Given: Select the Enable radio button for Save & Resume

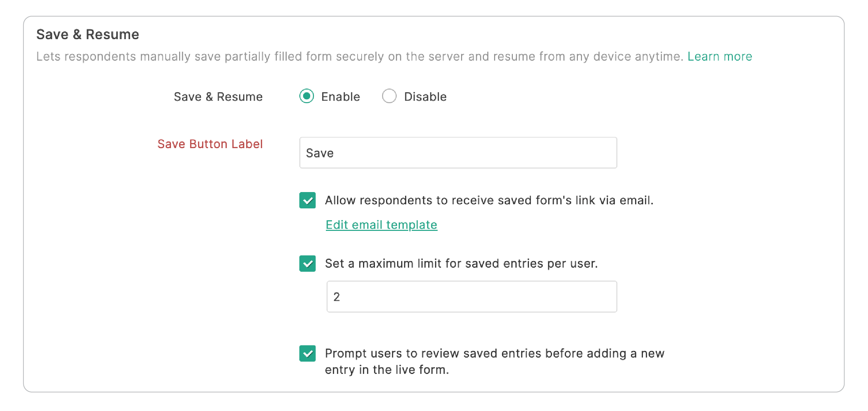Looking at the screenshot, I should pos(307,96).
